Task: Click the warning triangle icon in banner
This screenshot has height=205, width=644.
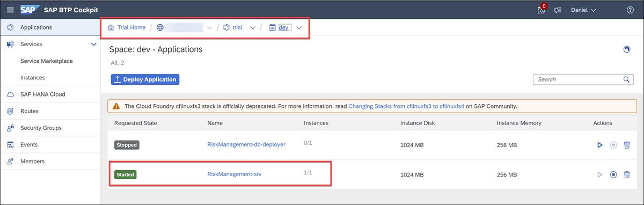Action: (x=116, y=106)
